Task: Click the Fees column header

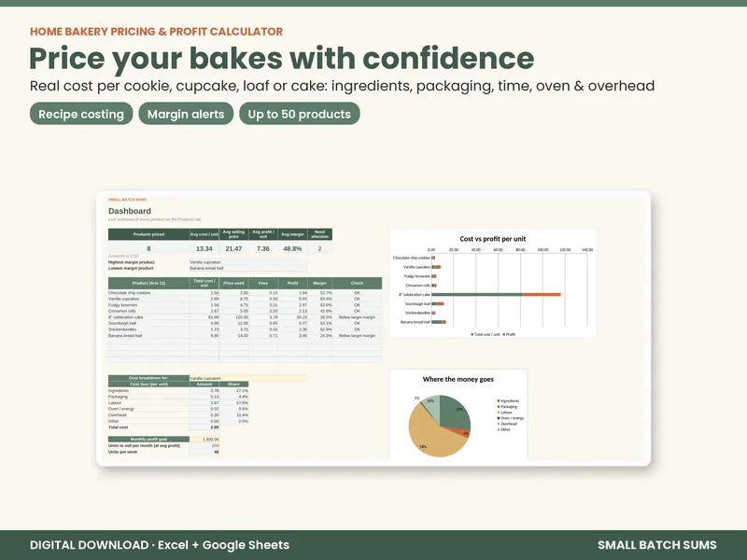Action: (x=263, y=283)
